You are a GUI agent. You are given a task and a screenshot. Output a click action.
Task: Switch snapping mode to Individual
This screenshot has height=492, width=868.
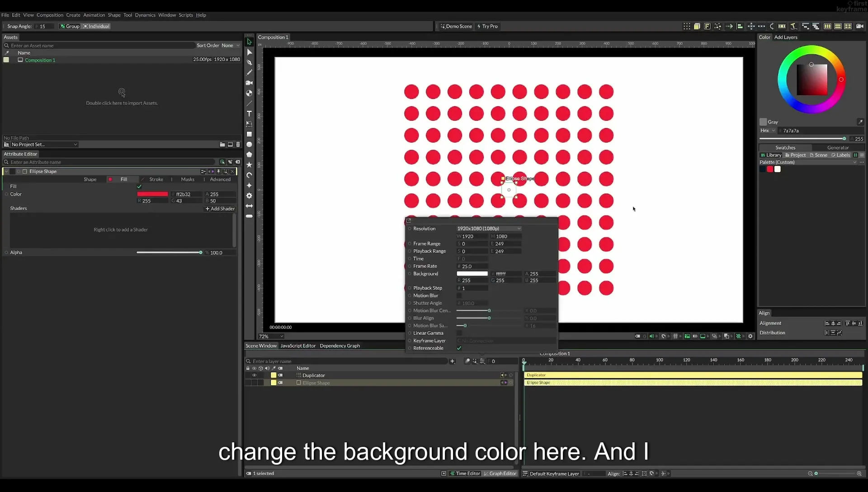pos(96,26)
